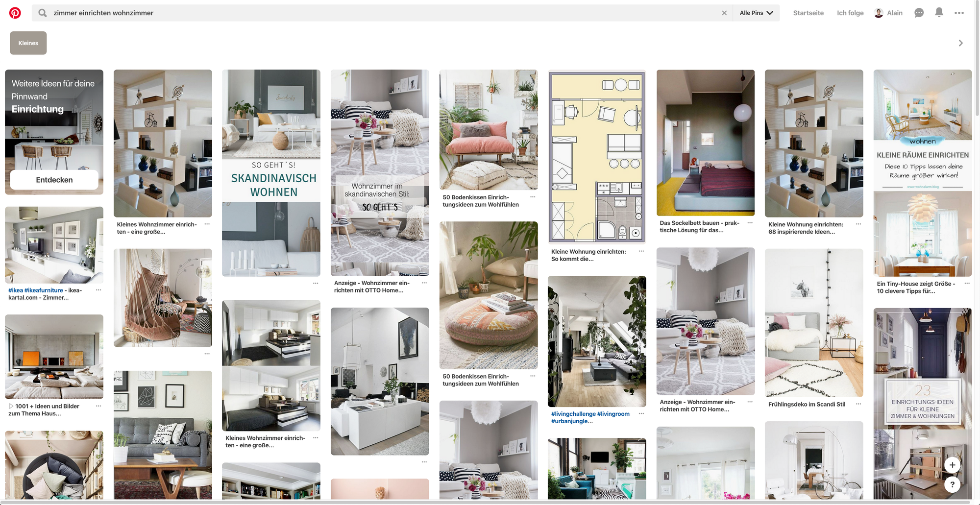
Task: Open more options for #ikea #ikeafurniture pin
Action: (x=98, y=290)
